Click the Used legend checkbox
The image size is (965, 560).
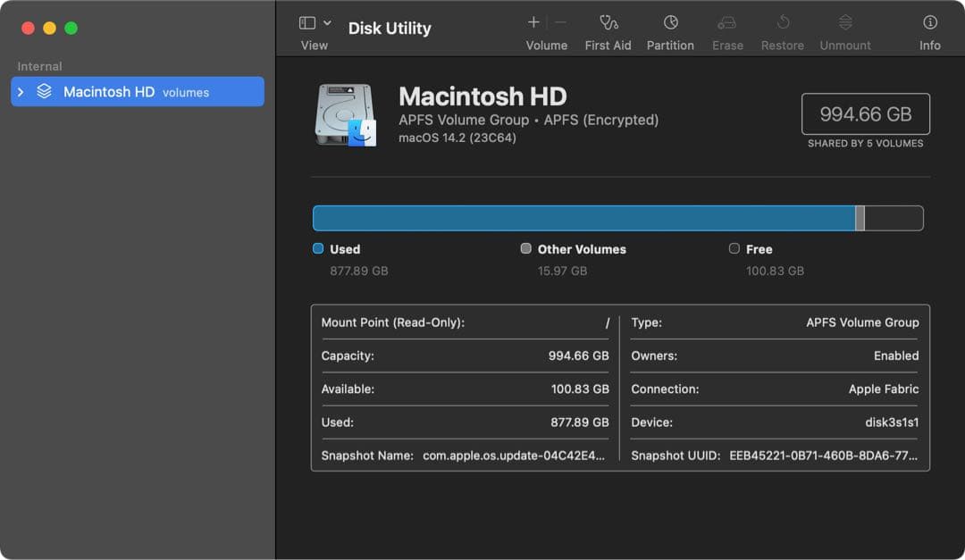(x=318, y=249)
